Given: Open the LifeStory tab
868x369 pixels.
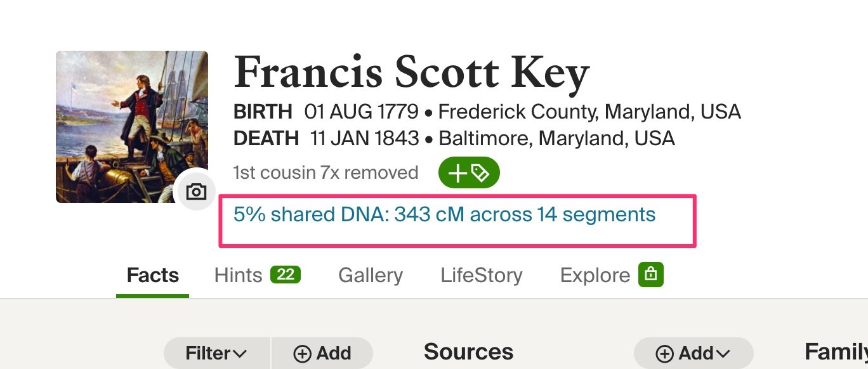Looking at the screenshot, I should [x=481, y=275].
